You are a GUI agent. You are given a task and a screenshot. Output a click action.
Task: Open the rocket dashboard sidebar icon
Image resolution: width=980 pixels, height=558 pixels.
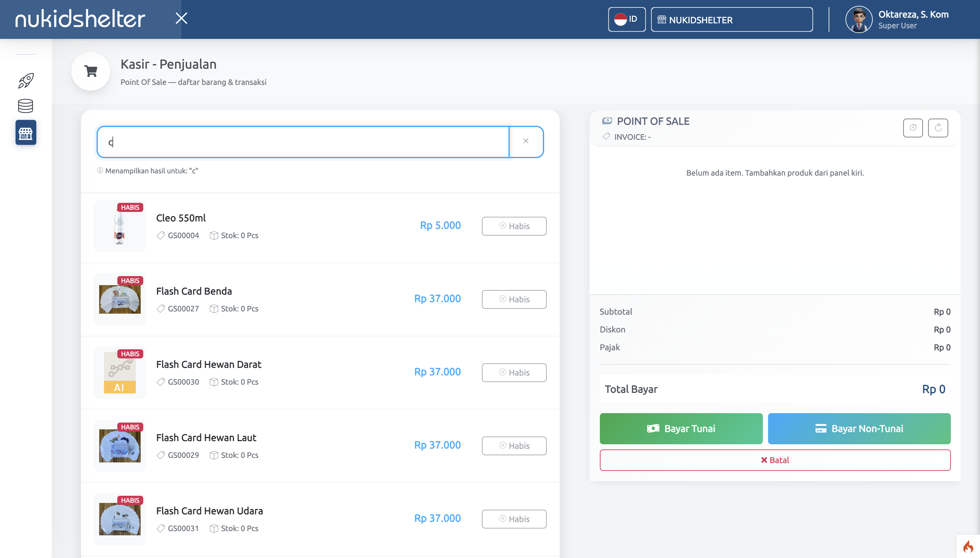26,80
